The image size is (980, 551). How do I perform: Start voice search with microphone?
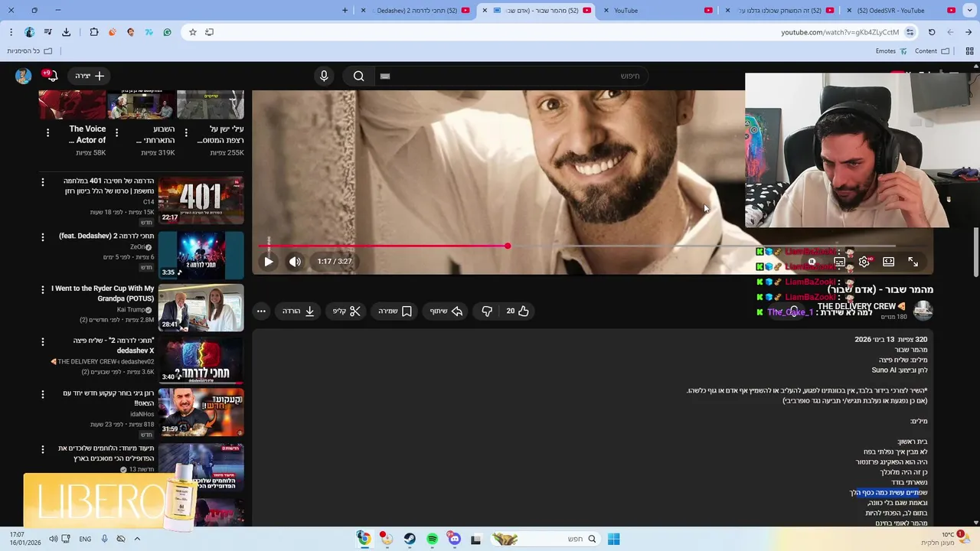[x=324, y=76]
